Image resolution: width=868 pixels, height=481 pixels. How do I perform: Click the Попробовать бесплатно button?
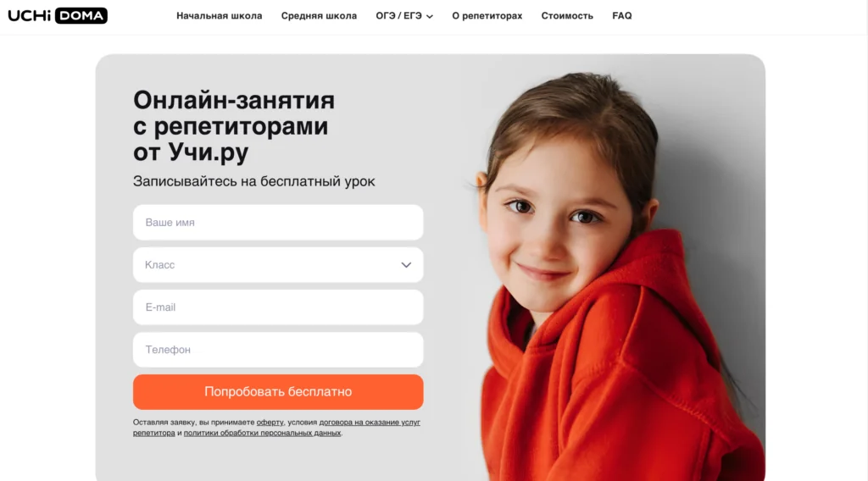click(278, 392)
